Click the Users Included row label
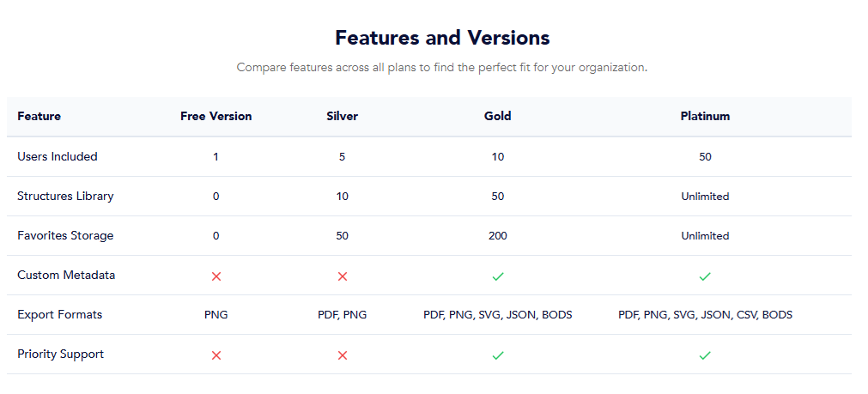Viewport: 868px width, 394px height. (x=58, y=157)
